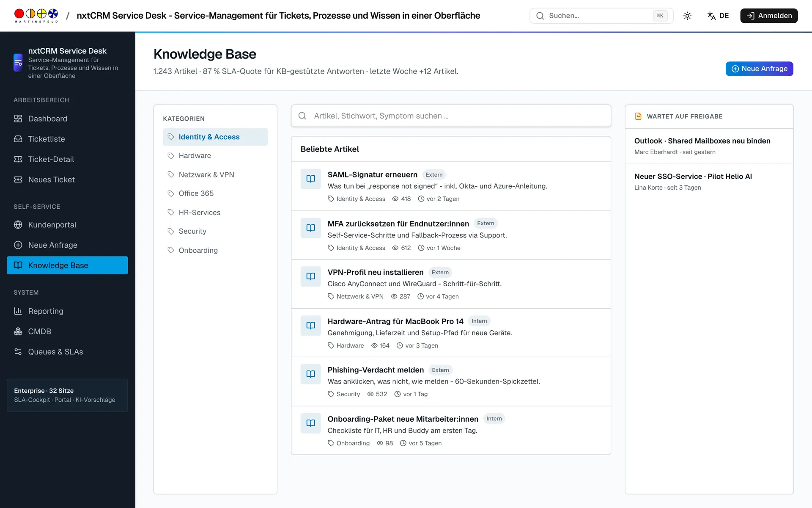This screenshot has height=508, width=812.
Task: Click the Martinsfeld logo in header
Action: pos(36,16)
